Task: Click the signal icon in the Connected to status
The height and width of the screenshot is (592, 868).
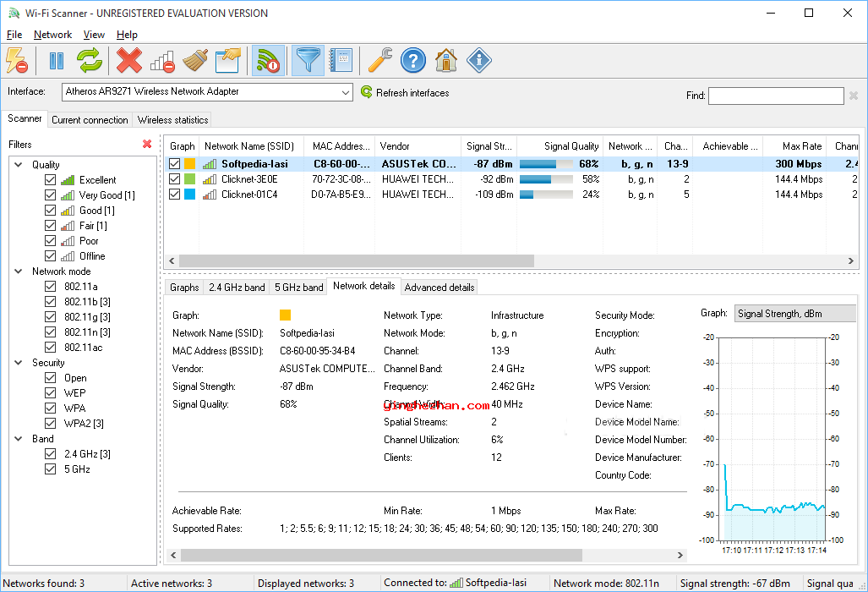Action: (456, 583)
